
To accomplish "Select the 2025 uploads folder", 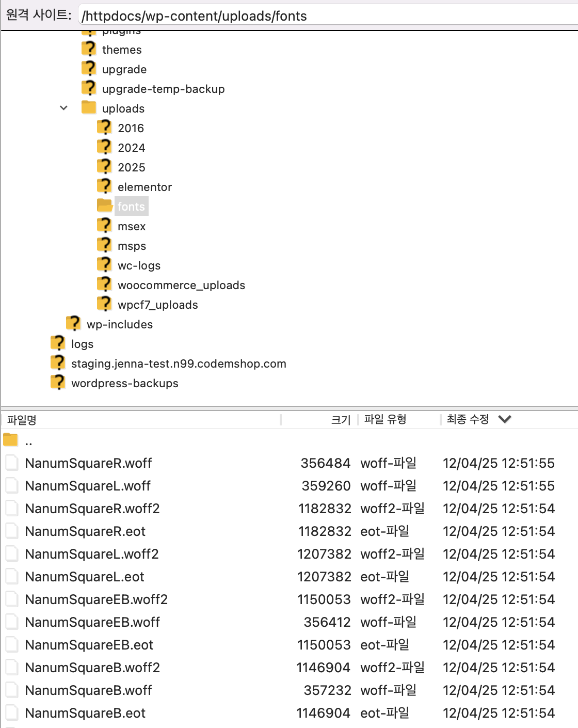I will [x=131, y=167].
